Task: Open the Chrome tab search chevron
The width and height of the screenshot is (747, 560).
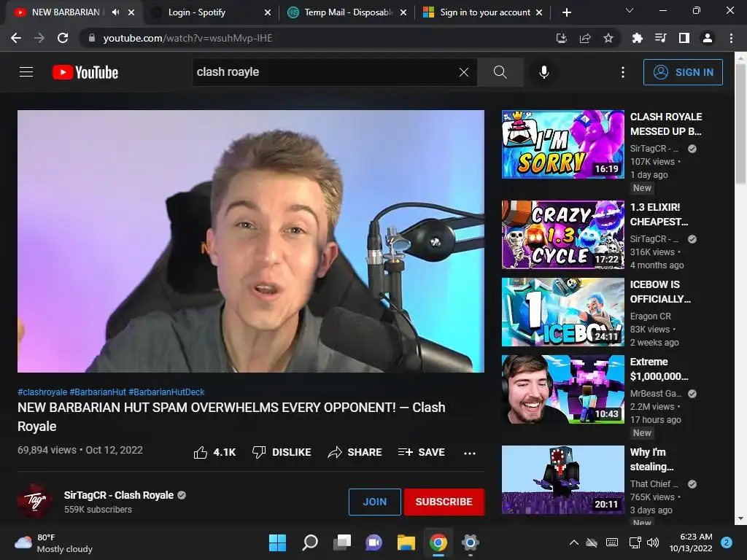Action: [x=629, y=10]
